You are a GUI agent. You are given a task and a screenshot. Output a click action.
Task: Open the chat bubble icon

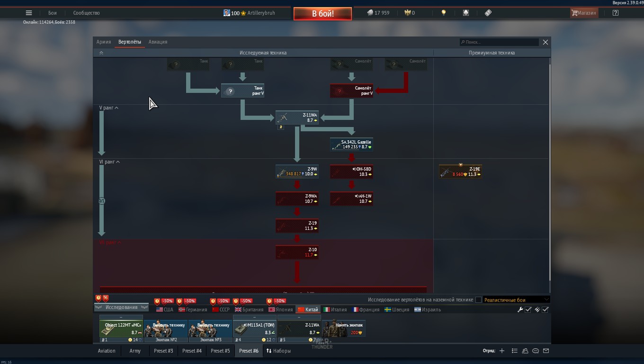(x=536, y=351)
